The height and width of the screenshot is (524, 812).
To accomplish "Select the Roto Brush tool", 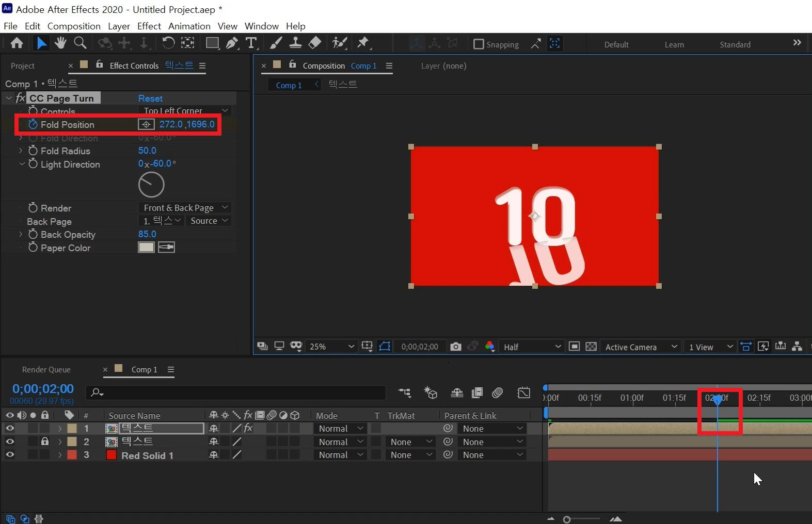I will pos(339,43).
